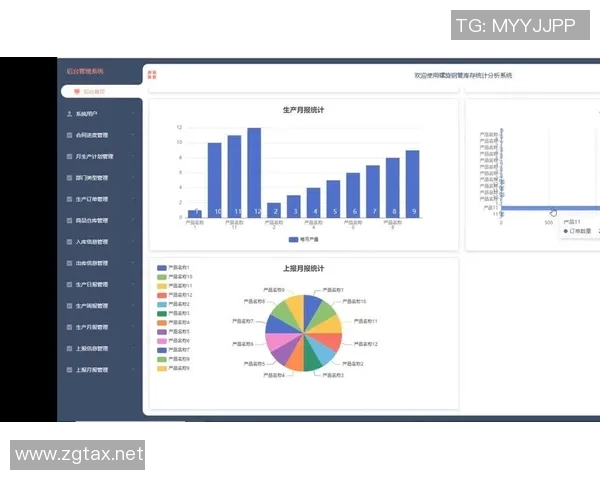
Task: Click the icon beside 入库信息管理
Action: click(x=68, y=242)
